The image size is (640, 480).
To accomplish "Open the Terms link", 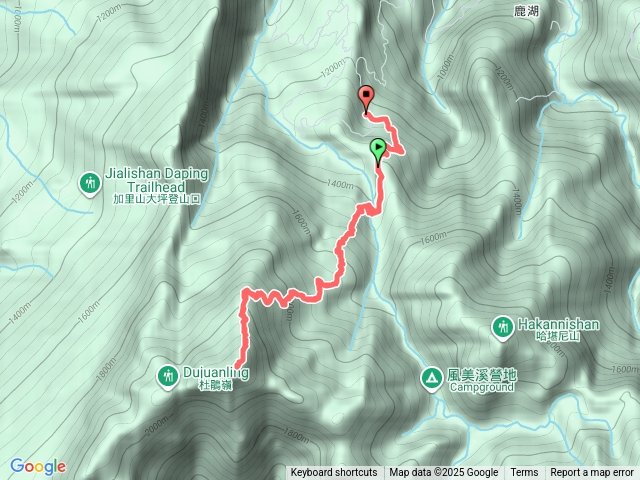I will tap(524, 473).
